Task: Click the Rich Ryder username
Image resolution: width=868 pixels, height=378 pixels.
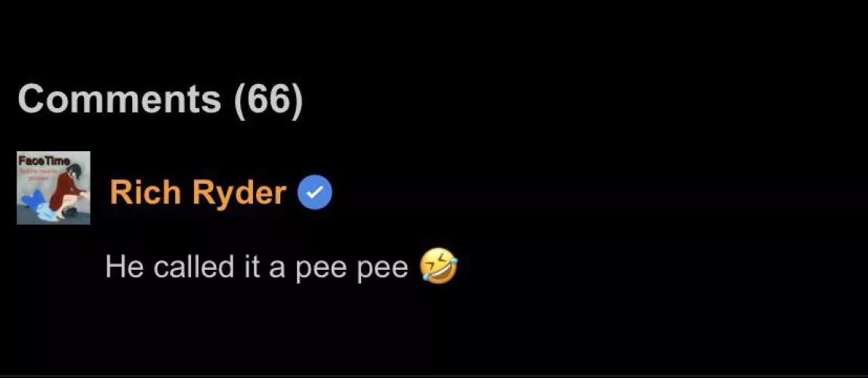Action: click(x=198, y=192)
